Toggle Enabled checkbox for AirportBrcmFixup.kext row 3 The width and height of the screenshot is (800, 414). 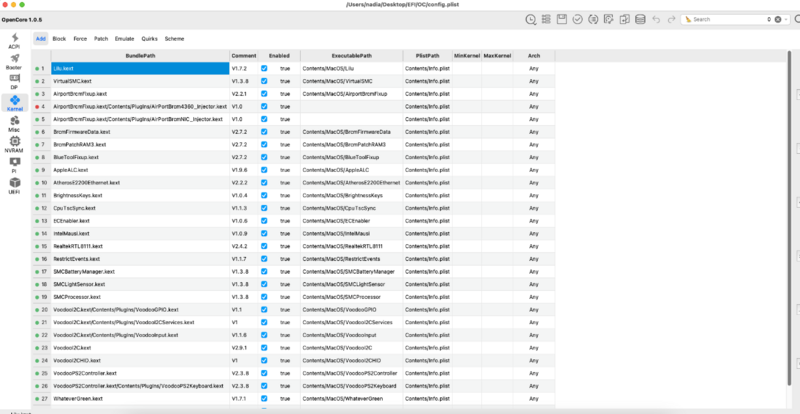[264, 94]
